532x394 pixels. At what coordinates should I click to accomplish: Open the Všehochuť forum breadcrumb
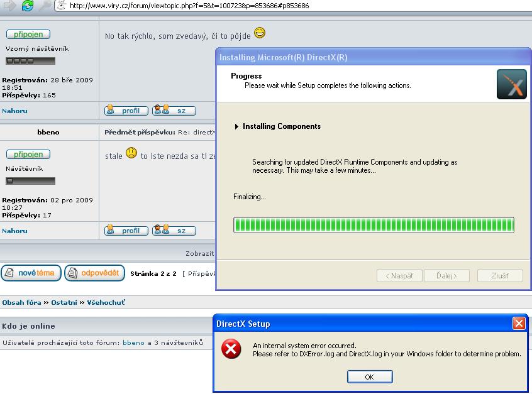(105, 303)
